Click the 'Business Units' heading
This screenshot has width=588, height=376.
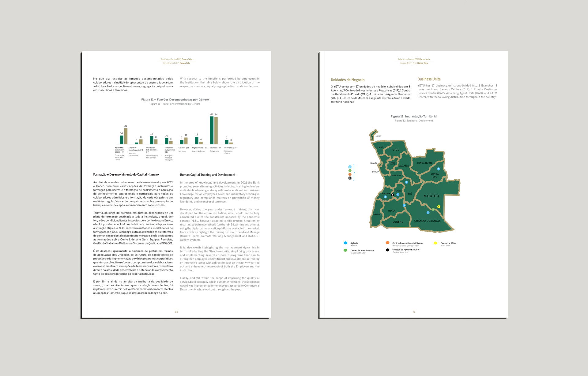click(429, 79)
